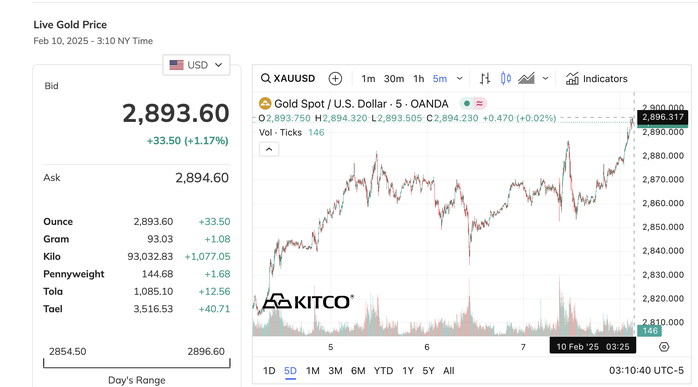698x387 pixels.
Task: Click the 2,896.317 price label on the axis
Action: coord(663,117)
